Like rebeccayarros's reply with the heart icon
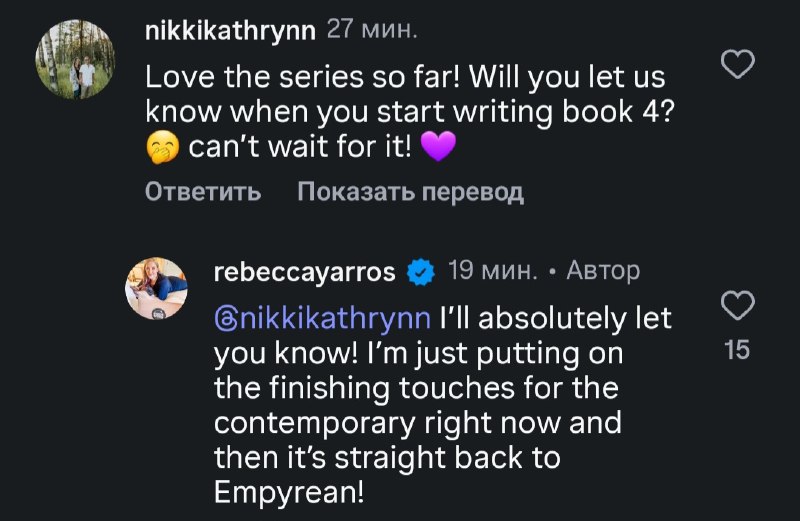Viewport: 800px width, 521px height. [737, 307]
